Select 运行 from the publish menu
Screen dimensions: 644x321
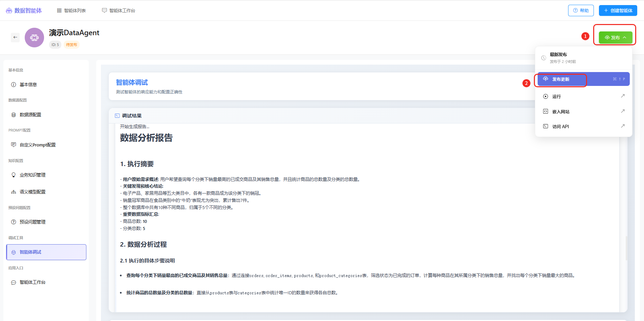point(556,96)
